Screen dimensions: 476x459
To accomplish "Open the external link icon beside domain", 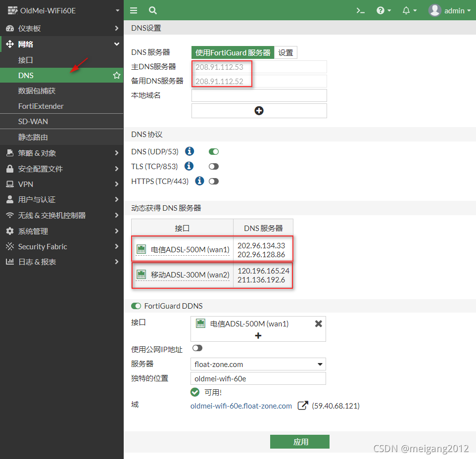I will pos(303,406).
